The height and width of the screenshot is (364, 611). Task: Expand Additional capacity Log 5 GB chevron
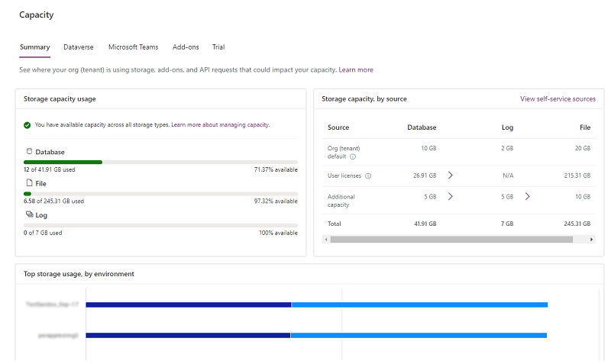coord(527,196)
